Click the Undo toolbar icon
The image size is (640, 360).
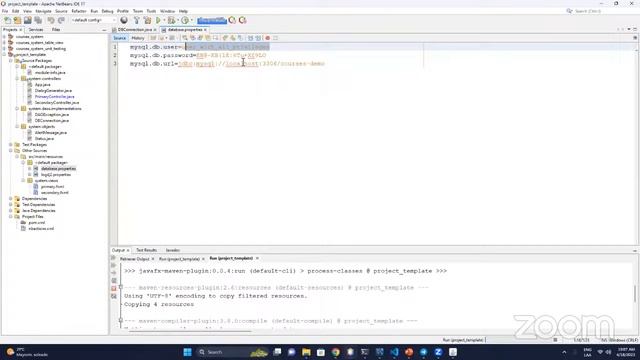pos(51,20)
